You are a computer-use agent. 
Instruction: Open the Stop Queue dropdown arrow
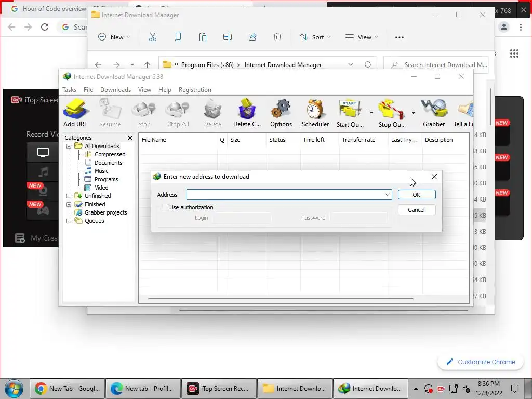click(413, 113)
